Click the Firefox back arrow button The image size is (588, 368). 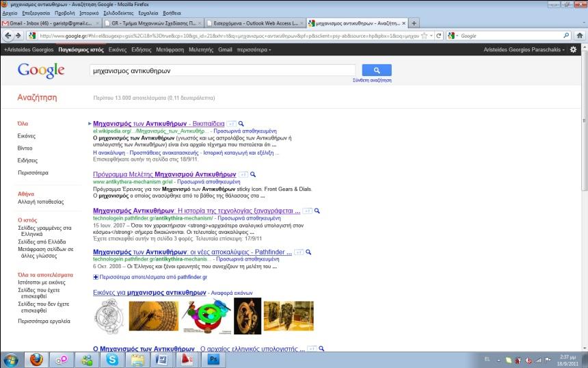8,36
